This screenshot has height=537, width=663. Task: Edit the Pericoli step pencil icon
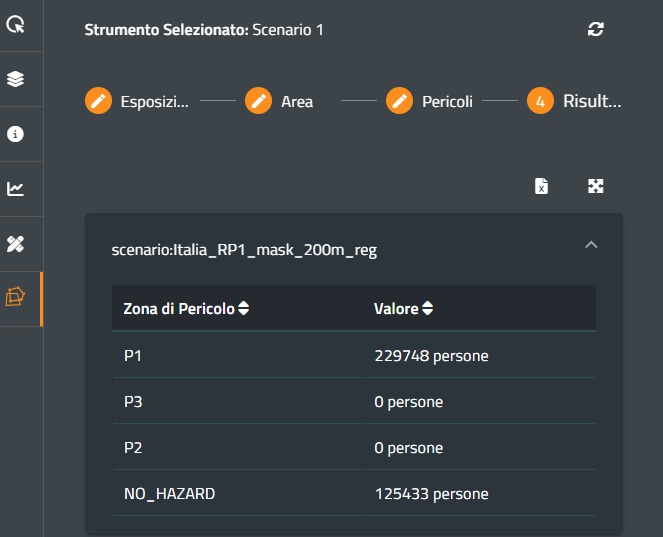[400, 101]
